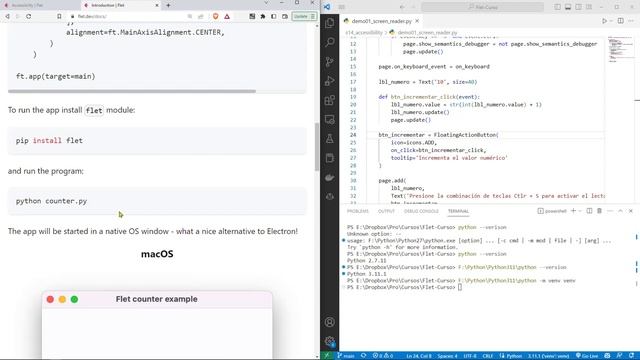Click the main branch in status bar
Screen dimensions: 640x360
(346, 356)
